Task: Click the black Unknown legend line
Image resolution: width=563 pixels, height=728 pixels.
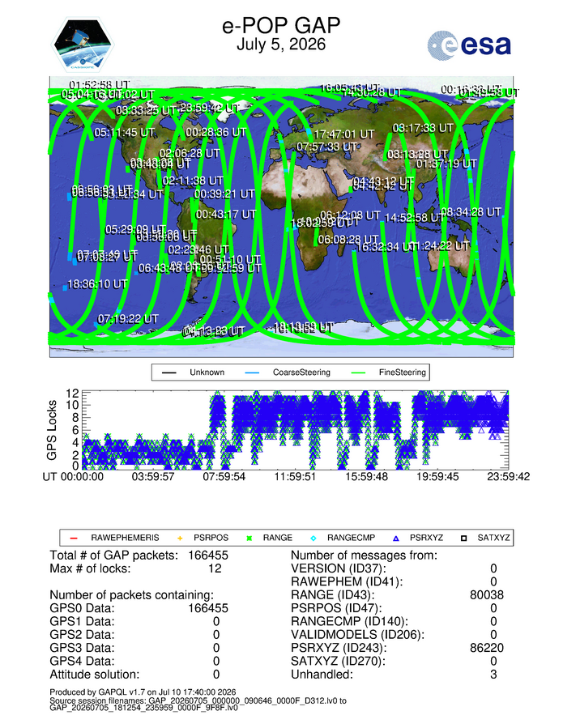Action: click(169, 373)
